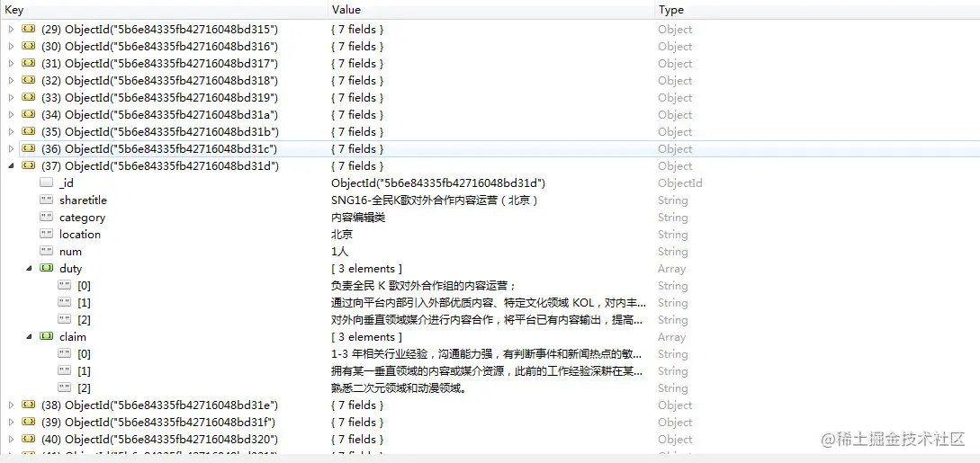Select row (32) ObjectId ending bd318
The width and height of the screenshot is (980, 463).
coord(159,81)
